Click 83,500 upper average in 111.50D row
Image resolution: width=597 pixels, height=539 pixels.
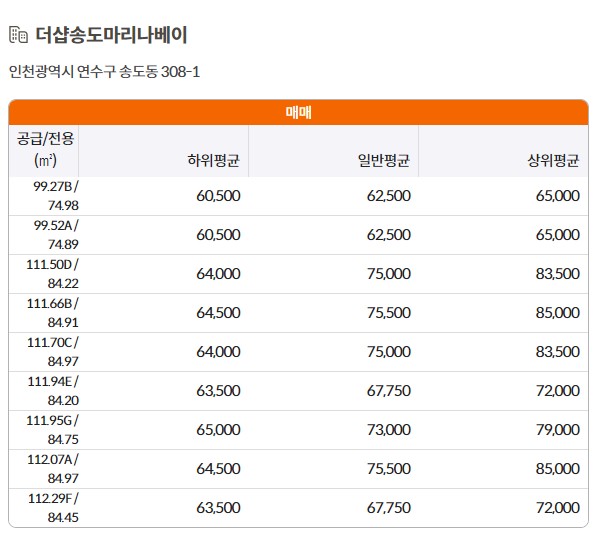coord(558,274)
